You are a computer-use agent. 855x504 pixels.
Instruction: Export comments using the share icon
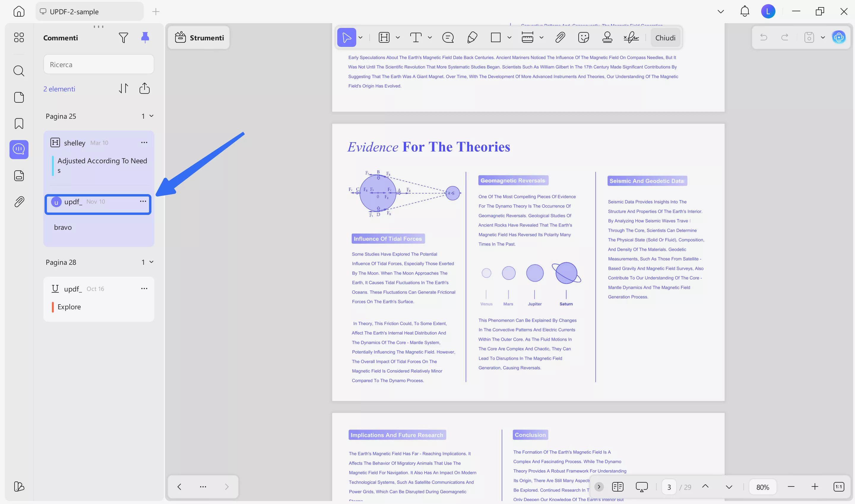tap(144, 89)
